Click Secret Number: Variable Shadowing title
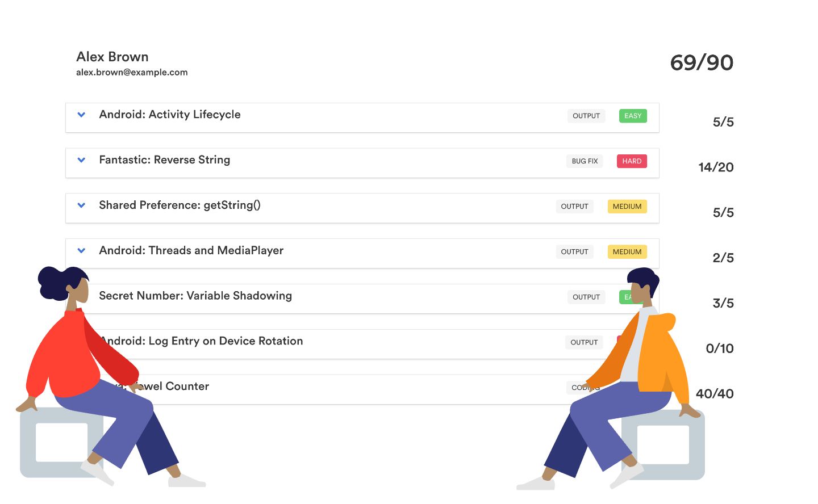This screenshot has height=504, width=818. tap(195, 296)
